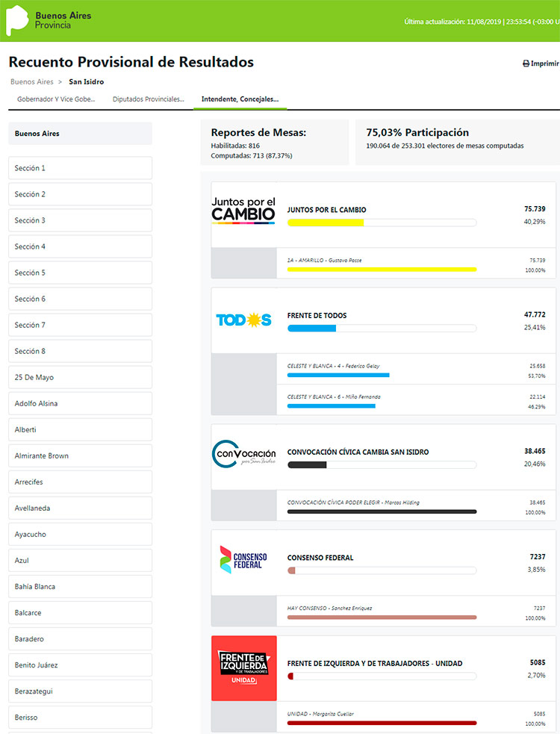Switch to the Diputados Provinciales tab
The height and width of the screenshot is (734, 560).
148,99
